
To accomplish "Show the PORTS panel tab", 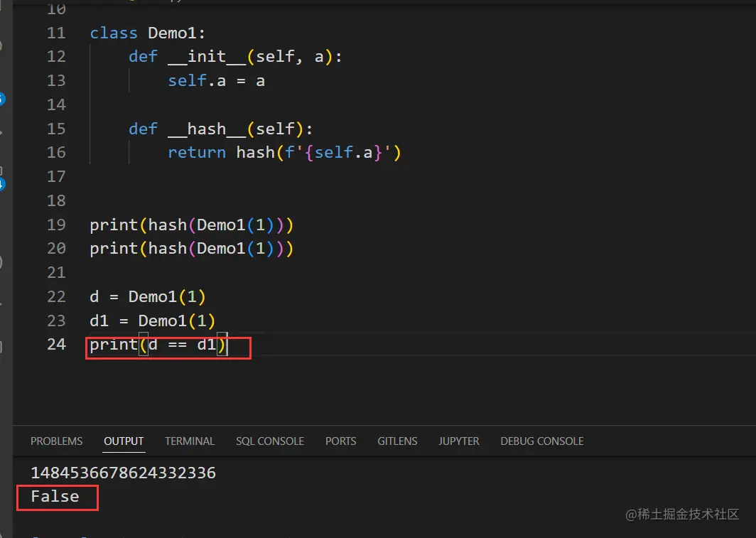I will (x=341, y=441).
